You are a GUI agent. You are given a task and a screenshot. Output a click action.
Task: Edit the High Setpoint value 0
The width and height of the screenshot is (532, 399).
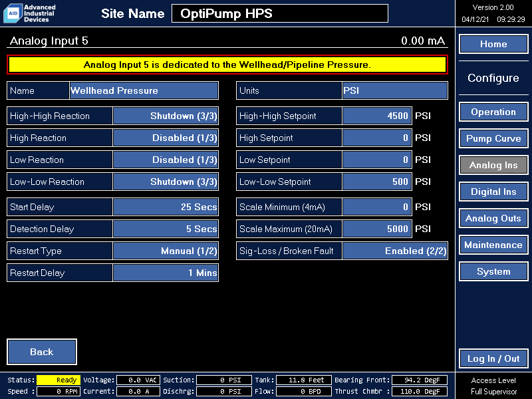377,138
